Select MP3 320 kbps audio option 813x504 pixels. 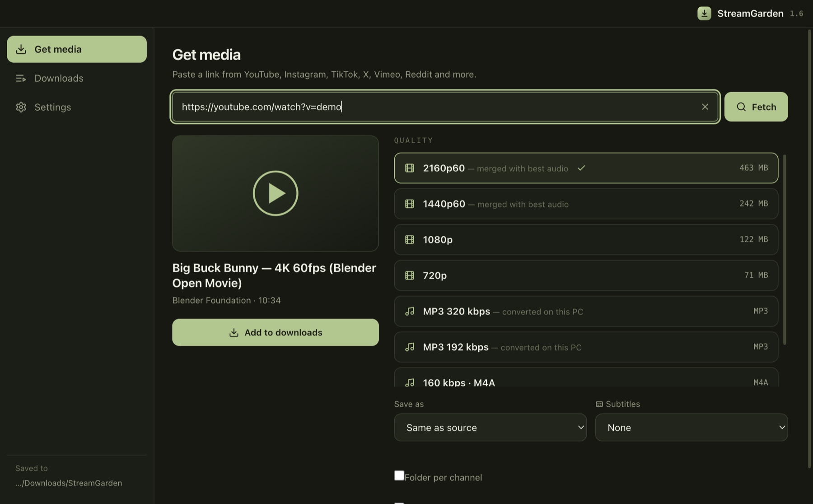tap(586, 311)
